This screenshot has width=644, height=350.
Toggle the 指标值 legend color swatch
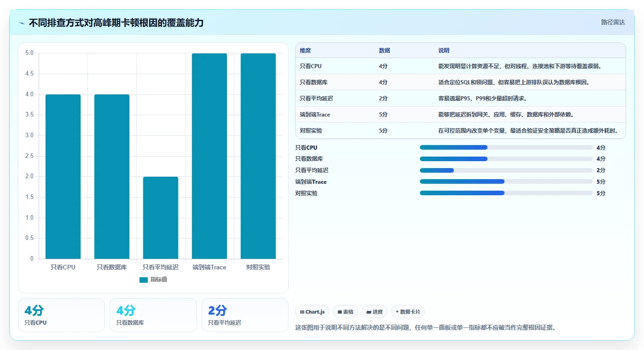coord(144,280)
